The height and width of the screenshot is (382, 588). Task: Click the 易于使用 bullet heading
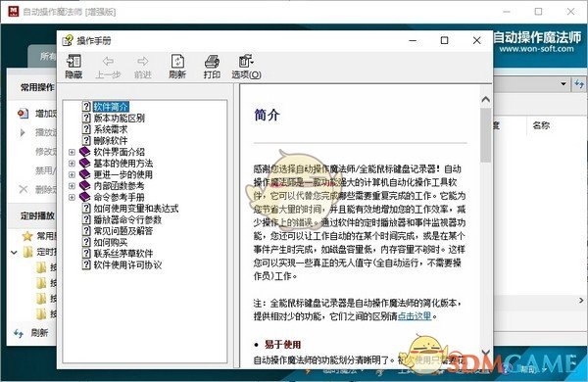[x=283, y=345]
